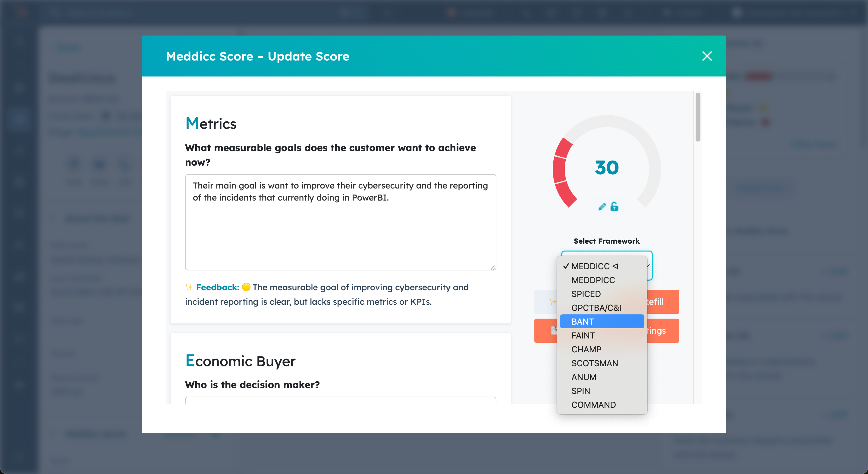Viewport: 868px width, 474px height.
Task: Click the document icon on the orange button
Action: click(553, 330)
